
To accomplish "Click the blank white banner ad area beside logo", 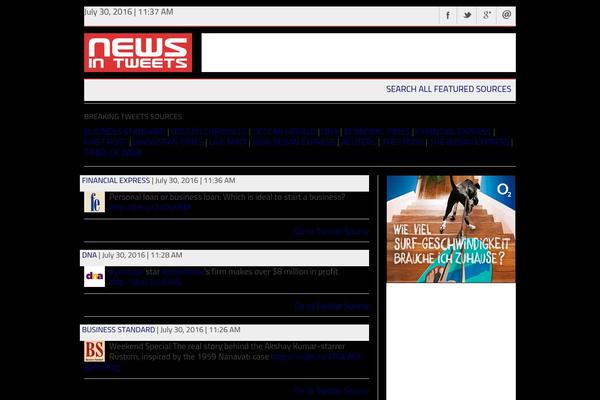I will coord(359,52).
